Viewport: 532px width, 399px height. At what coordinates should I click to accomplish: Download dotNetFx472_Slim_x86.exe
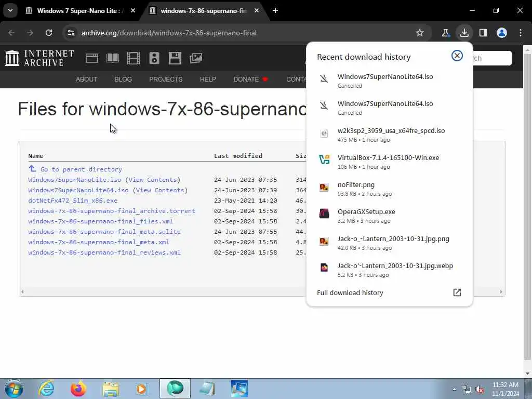tap(73, 201)
